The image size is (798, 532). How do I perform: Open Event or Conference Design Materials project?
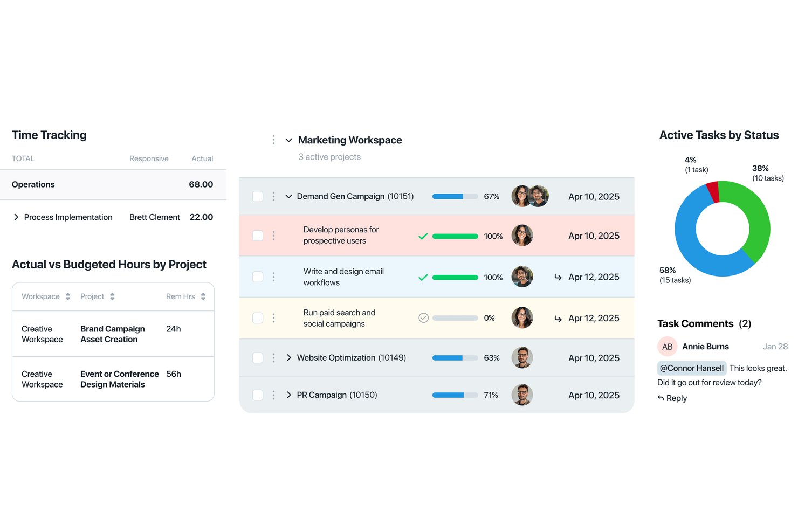pos(120,379)
